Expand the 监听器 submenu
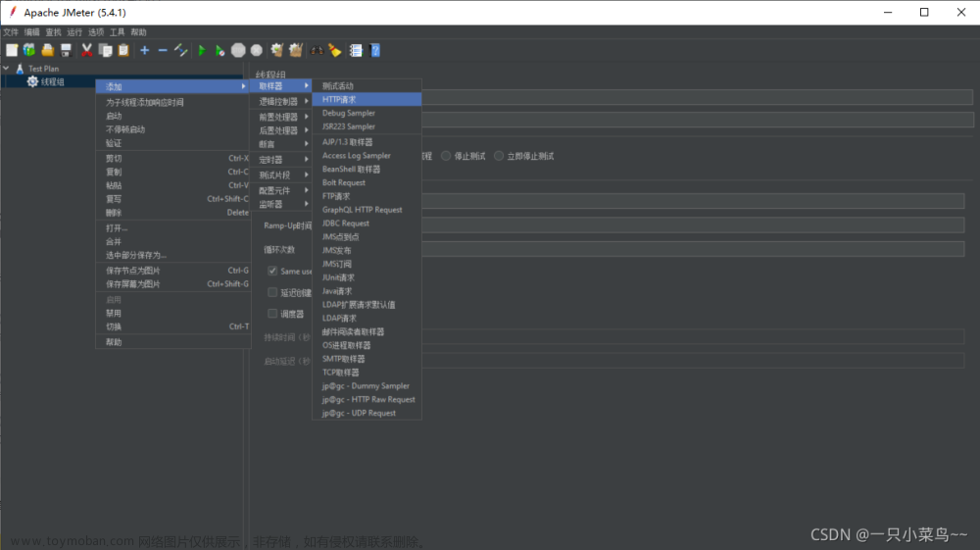Screen dimensions: 980x550 (x=281, y=204)
